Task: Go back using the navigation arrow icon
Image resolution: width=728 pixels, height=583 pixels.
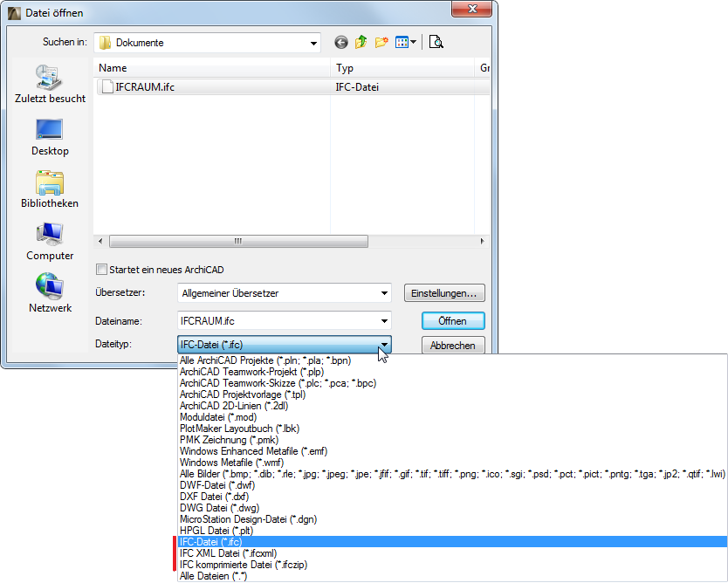Action: point(340,41)
